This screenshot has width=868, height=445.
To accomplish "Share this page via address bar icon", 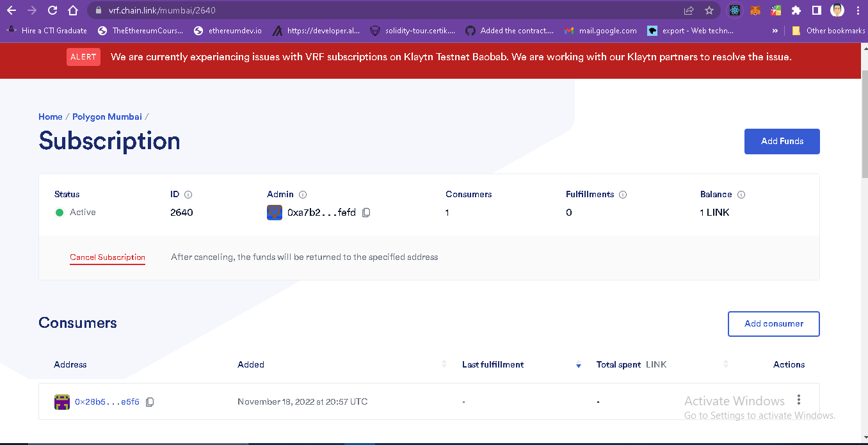I will [x=689, y=10].
